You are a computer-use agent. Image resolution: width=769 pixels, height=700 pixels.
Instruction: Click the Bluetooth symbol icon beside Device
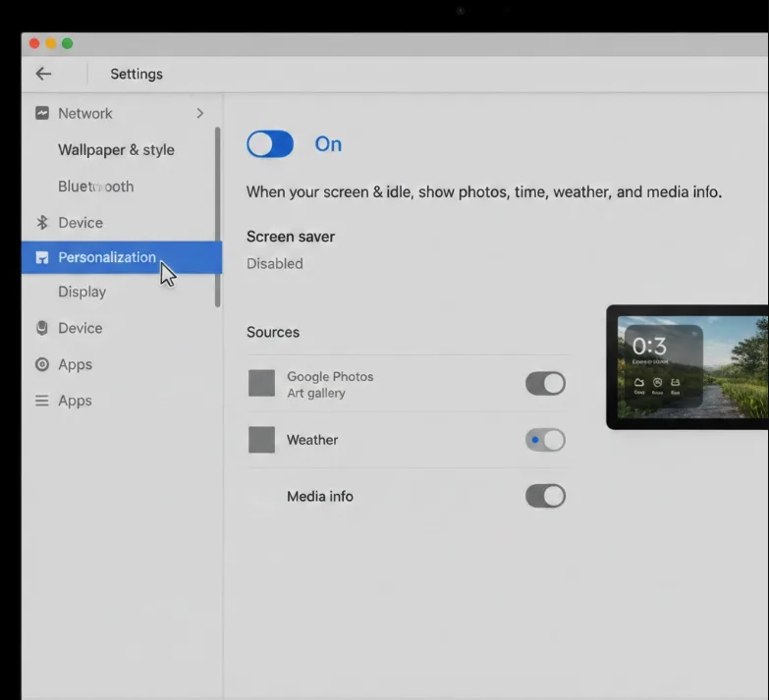(42, 223)
